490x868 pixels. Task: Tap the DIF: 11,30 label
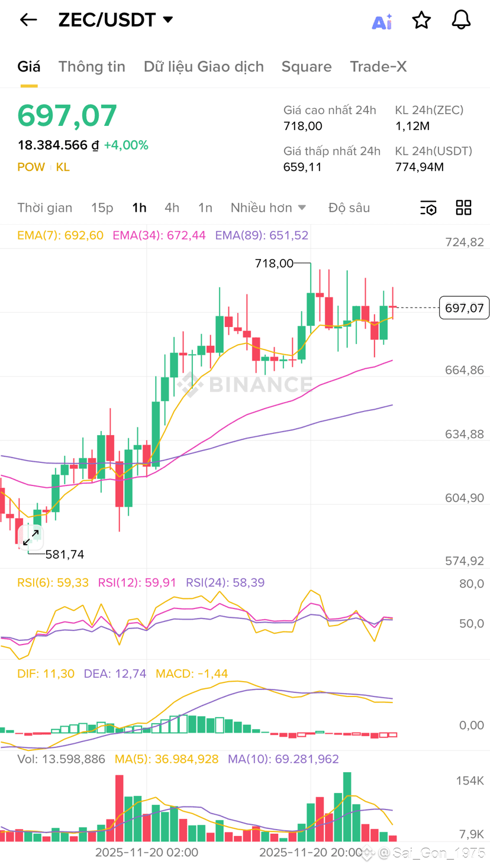point(46,673)
